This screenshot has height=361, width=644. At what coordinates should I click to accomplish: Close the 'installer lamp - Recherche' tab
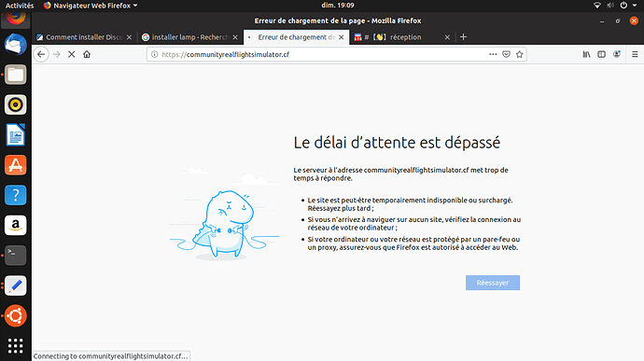tap(235, 37)
